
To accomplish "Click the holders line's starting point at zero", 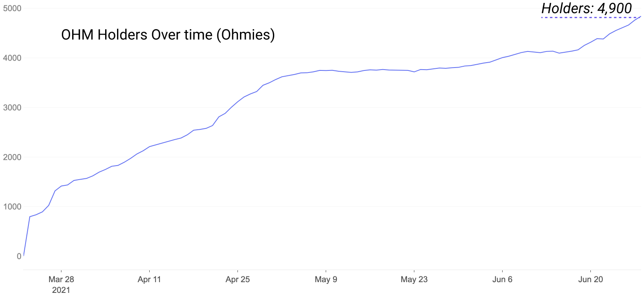I will tap(24, 256).
